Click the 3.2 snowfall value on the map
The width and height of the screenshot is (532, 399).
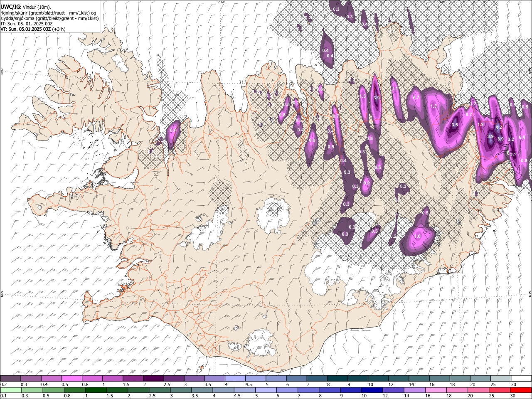point(511,140)
